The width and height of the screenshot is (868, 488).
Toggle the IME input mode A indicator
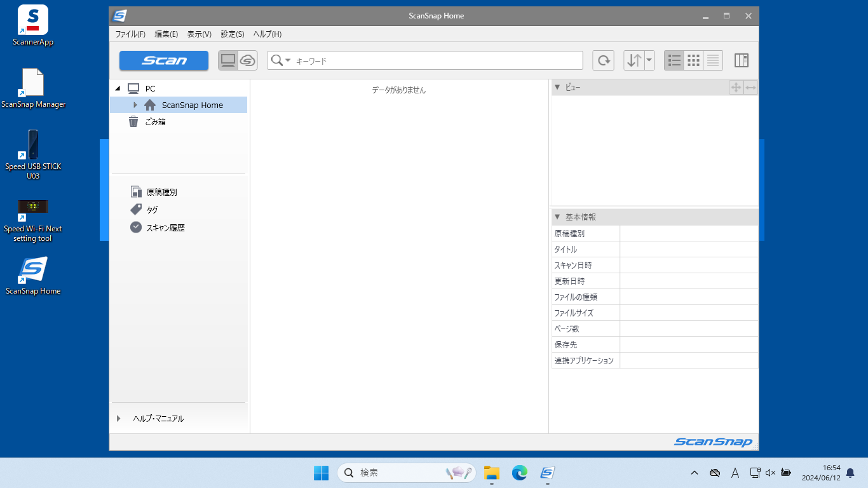(x=735, y=473)
